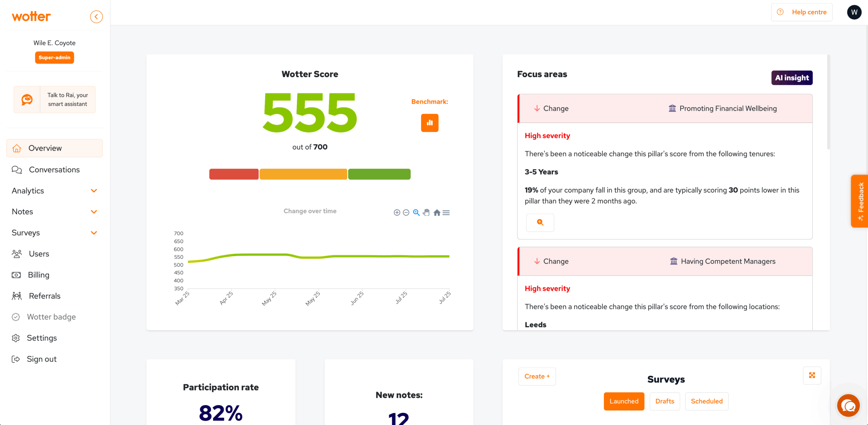Open the live chat bubble
Screen dimensions: 868x425
pyautogui.click(x=848, y=405)
